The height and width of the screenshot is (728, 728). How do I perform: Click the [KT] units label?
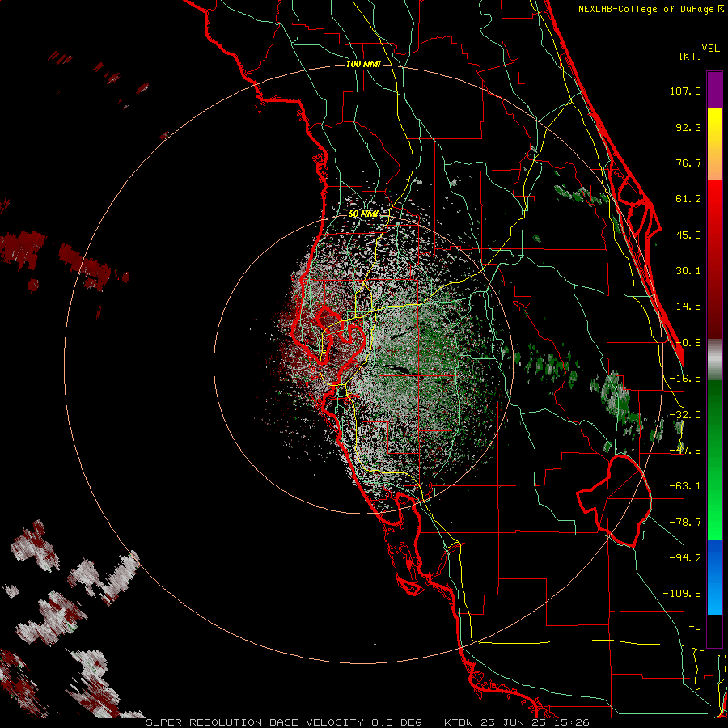tap(691, 56)
